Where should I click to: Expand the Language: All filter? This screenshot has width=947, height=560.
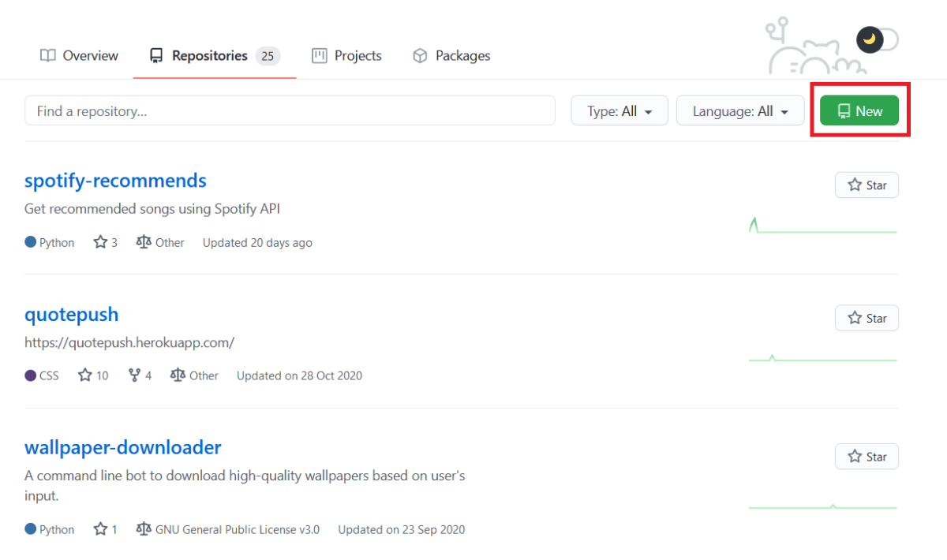tap(740, 111)
